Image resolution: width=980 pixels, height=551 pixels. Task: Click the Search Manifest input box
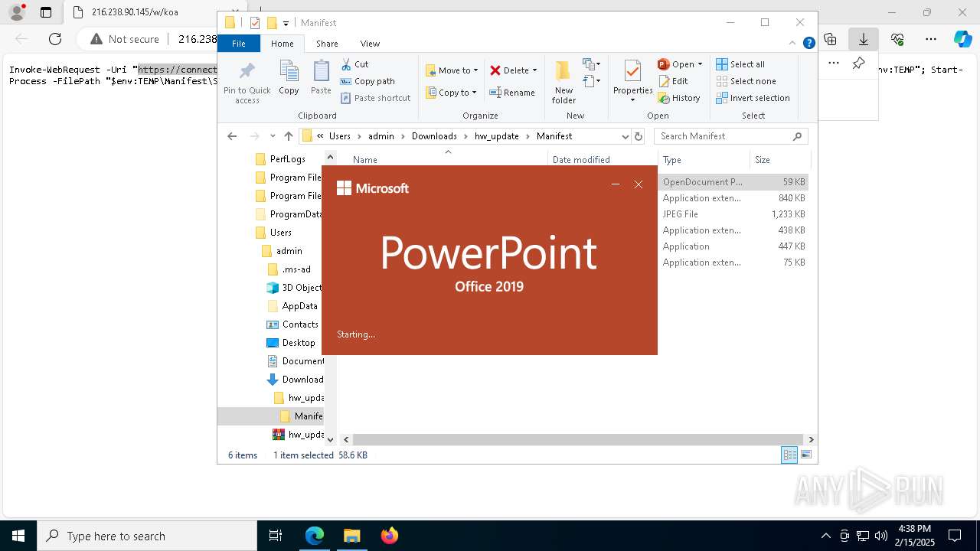point(724,136)
